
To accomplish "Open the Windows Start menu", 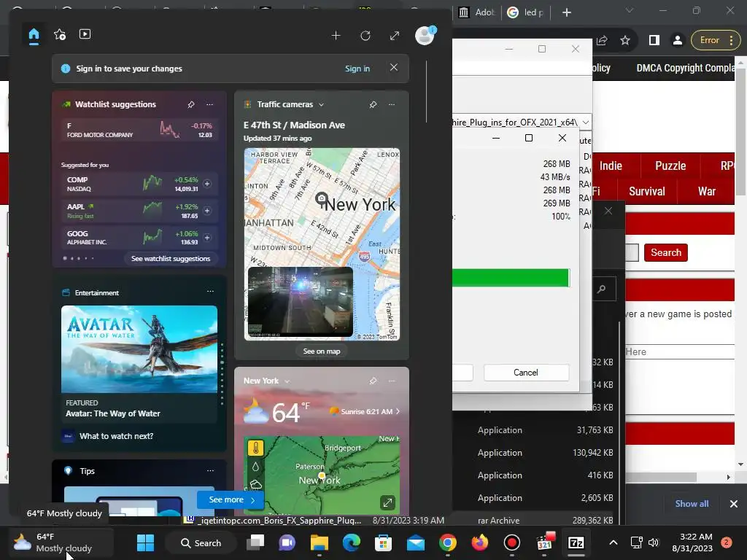I will click(x=145, y=542).
